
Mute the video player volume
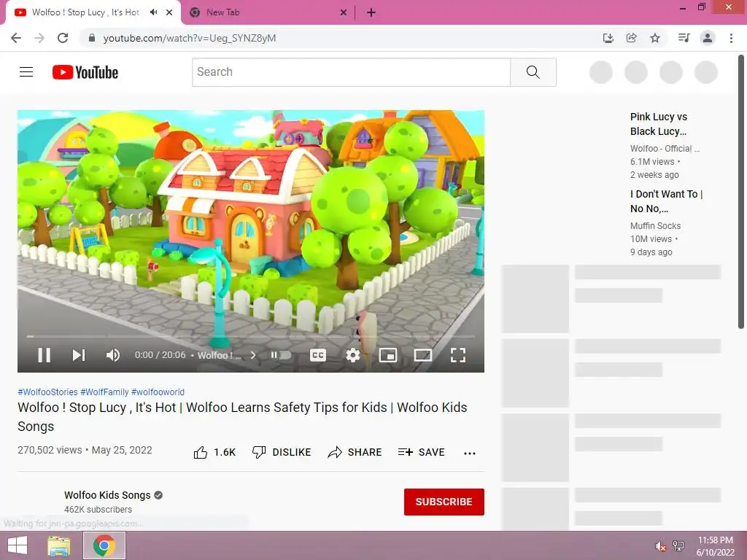pos(113,355)
